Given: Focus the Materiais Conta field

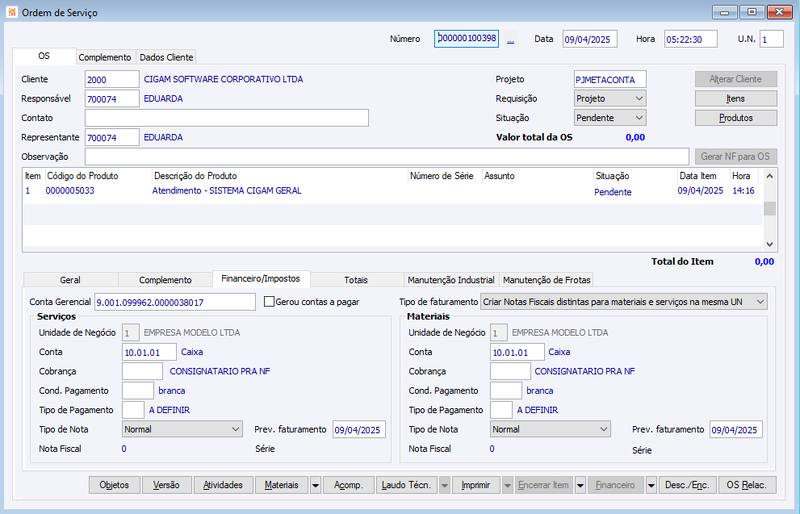Looking at the screenshot, I should click(517, 352).
